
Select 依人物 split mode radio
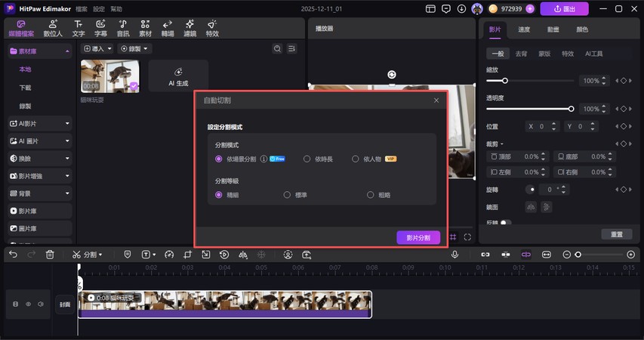point(356,159)
